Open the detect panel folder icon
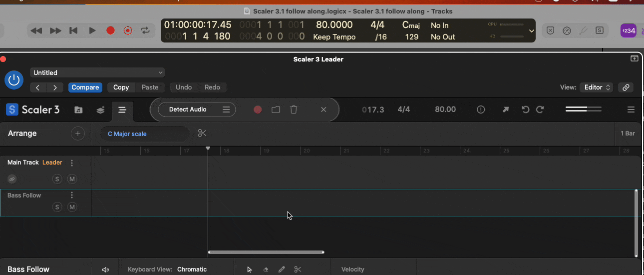644x275 pixels. click(276, 109)
